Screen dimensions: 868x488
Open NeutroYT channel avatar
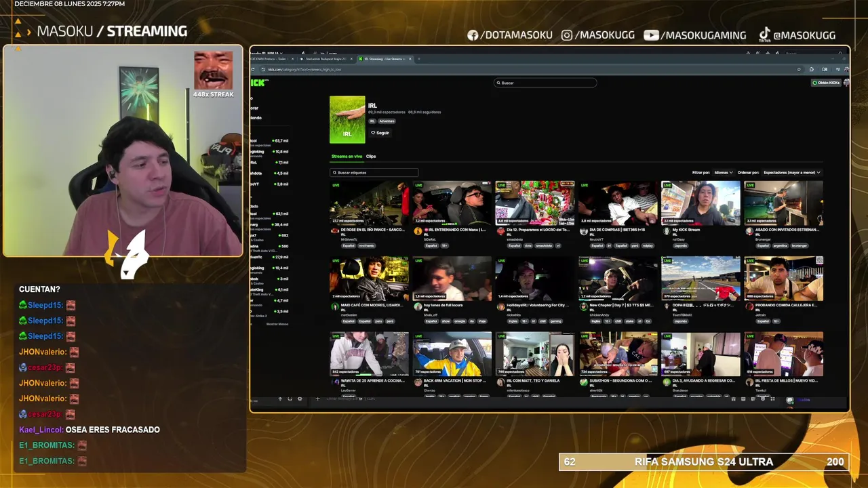click(583, 231)
